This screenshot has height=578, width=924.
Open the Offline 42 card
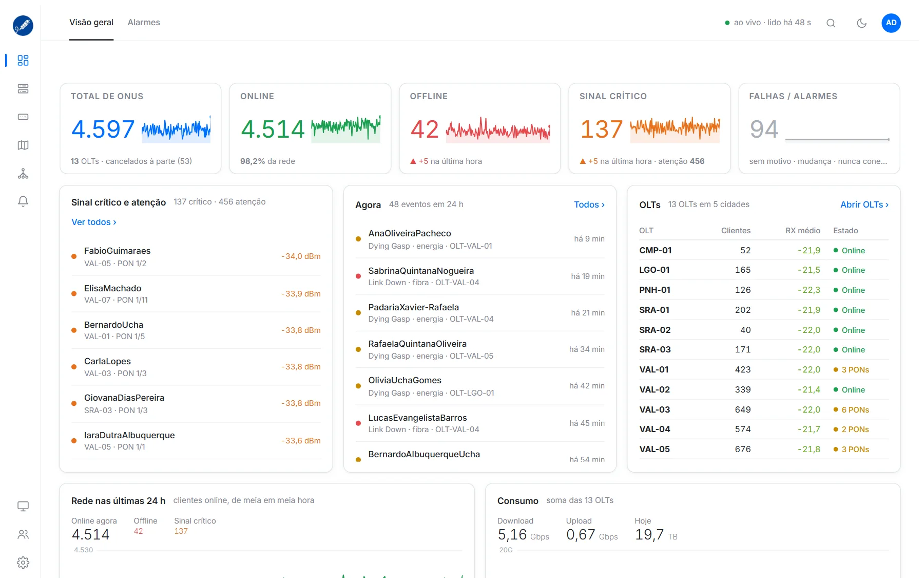pos(480,128)
